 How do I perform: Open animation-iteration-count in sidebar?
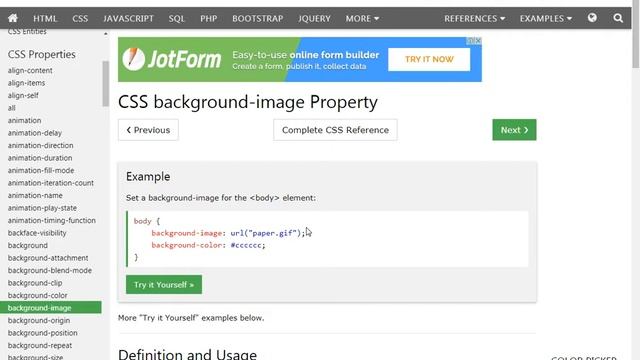[51, 183]
